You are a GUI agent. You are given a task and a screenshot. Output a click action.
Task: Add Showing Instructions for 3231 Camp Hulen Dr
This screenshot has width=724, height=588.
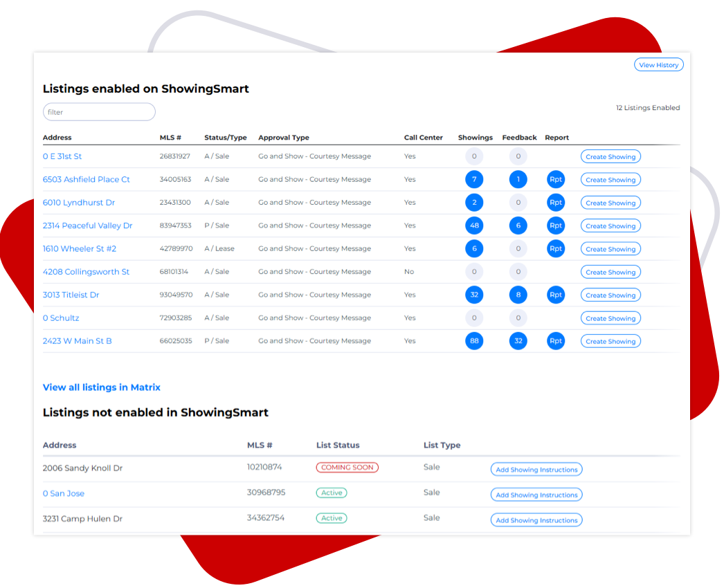point(536,520)
